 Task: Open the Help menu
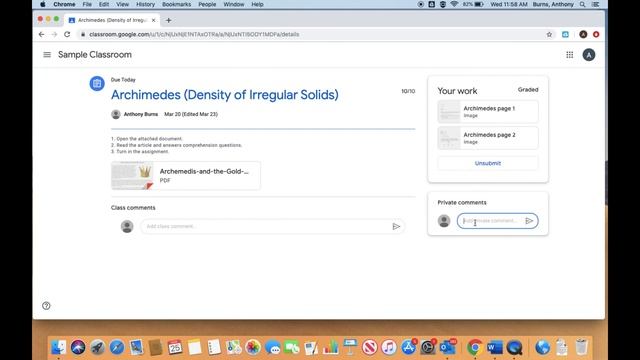pos(257,4)
